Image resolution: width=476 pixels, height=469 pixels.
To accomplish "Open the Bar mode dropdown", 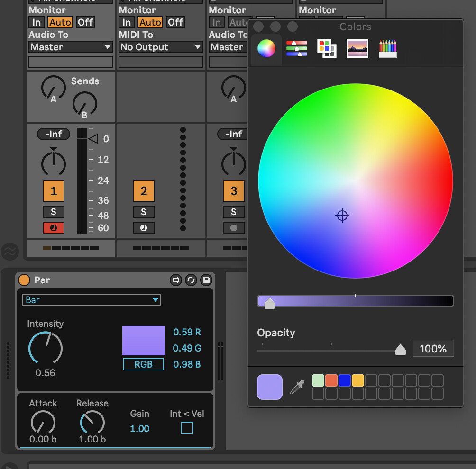I will tap(92, 300).
